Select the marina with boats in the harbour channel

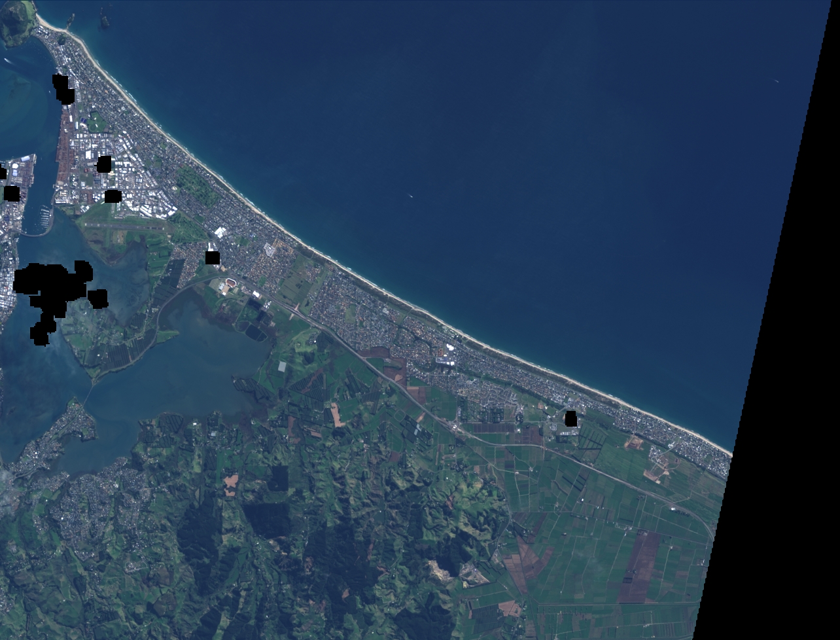pyautogui.click(x=43, y=218)
